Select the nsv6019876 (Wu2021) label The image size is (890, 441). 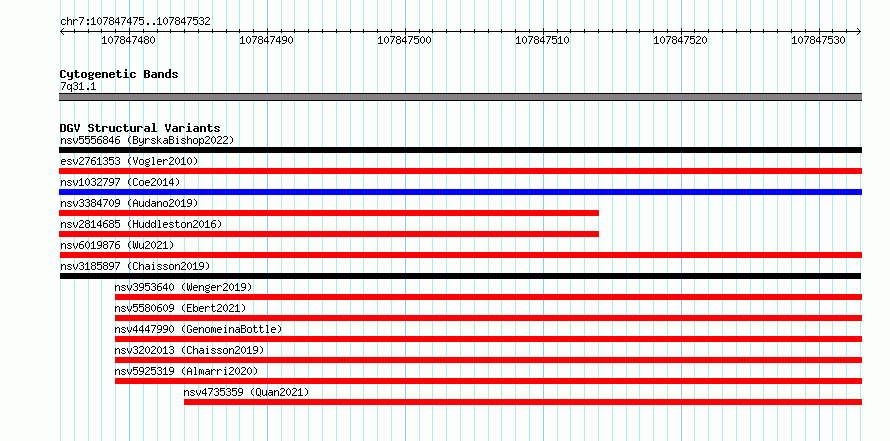pos(117,245)
